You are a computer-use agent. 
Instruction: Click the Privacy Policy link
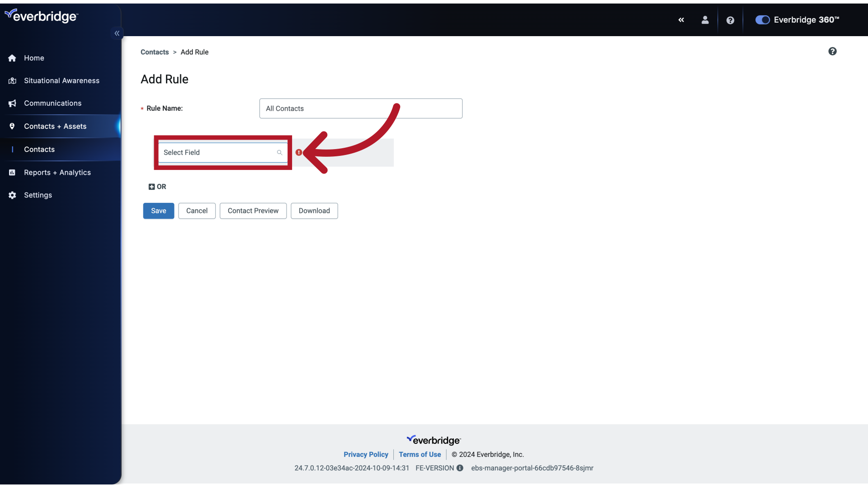tap(365, 455)
